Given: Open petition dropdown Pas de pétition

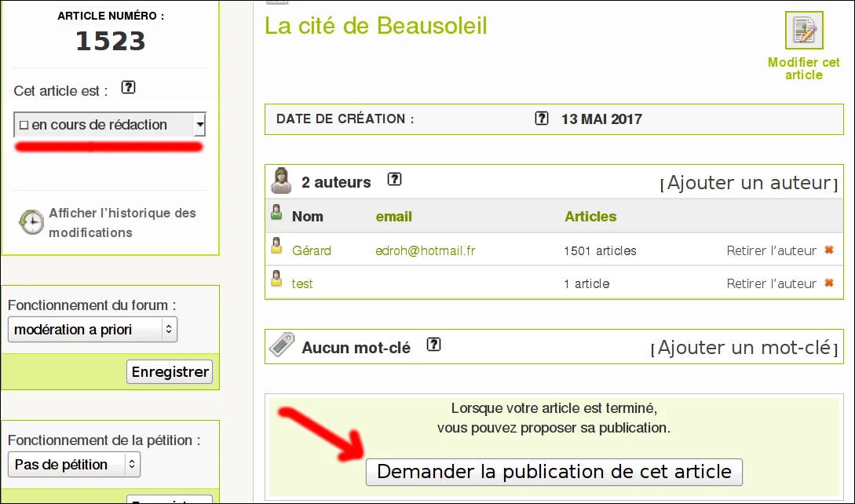Looking at the screenshot, I should pos(74,465).
